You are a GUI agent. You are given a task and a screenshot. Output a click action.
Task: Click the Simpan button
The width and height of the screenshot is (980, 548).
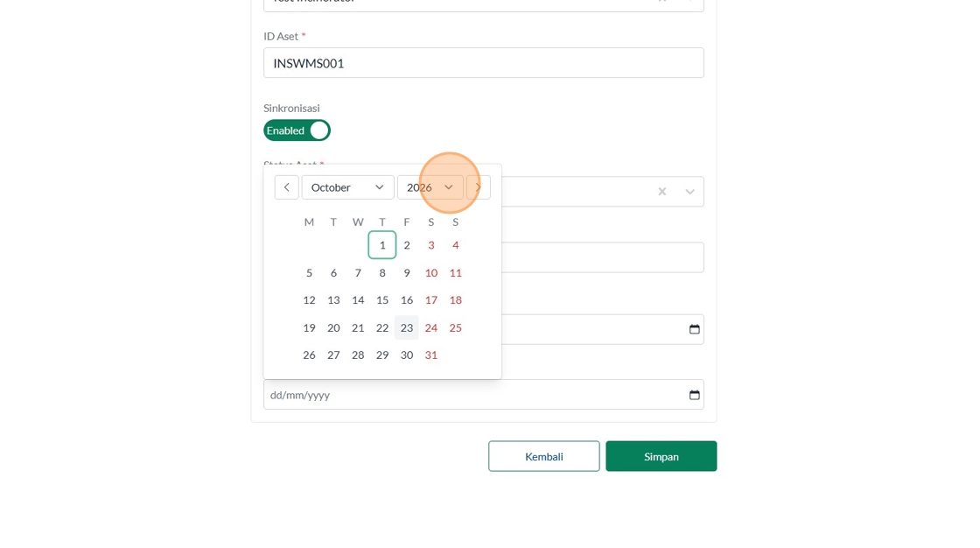661,456
